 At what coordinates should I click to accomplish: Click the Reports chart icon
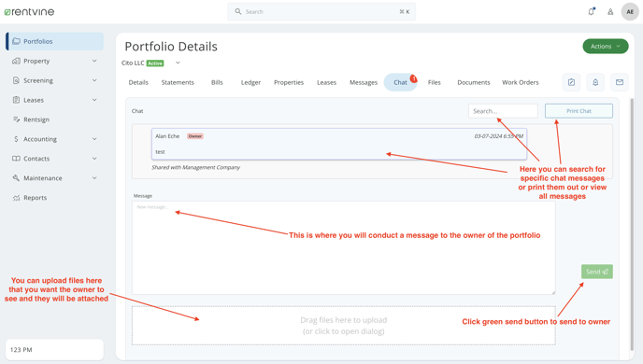pyautogui.click(x=16, y=197)
